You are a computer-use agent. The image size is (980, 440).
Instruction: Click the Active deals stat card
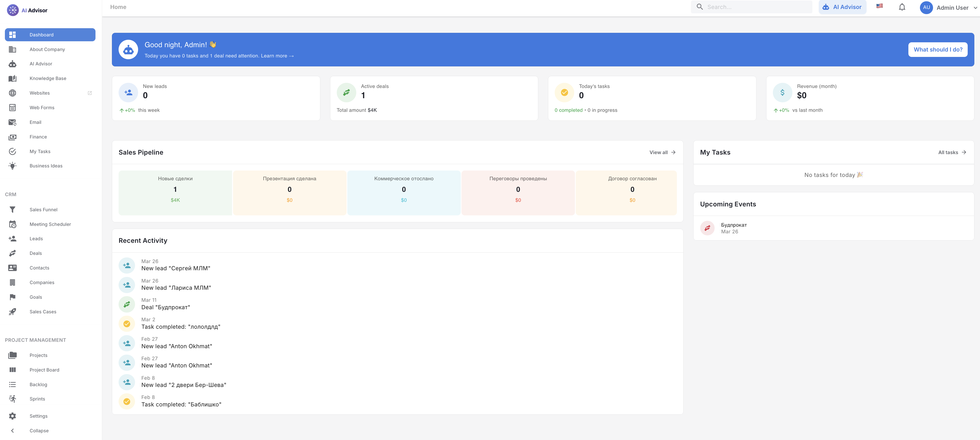coord(434,98)
